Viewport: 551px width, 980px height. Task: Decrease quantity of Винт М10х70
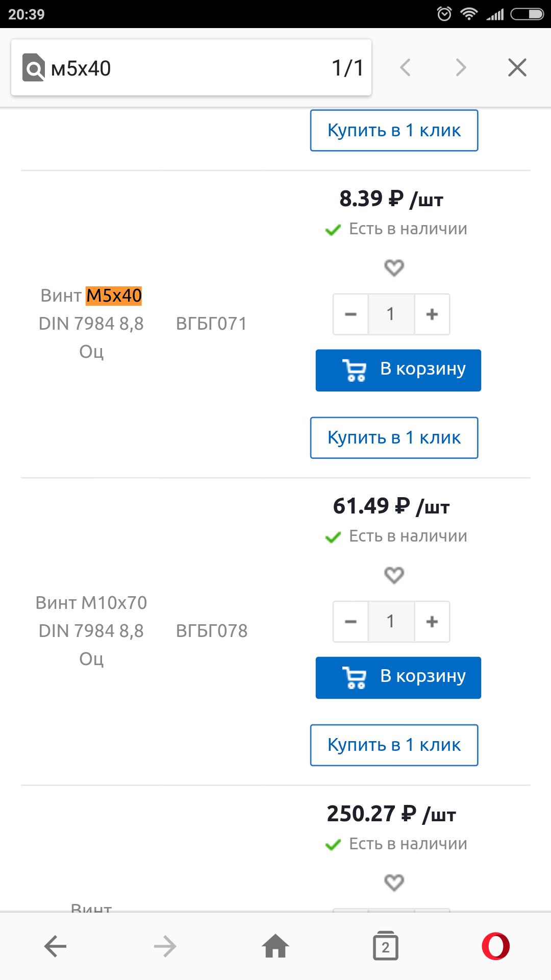(350, 622)
